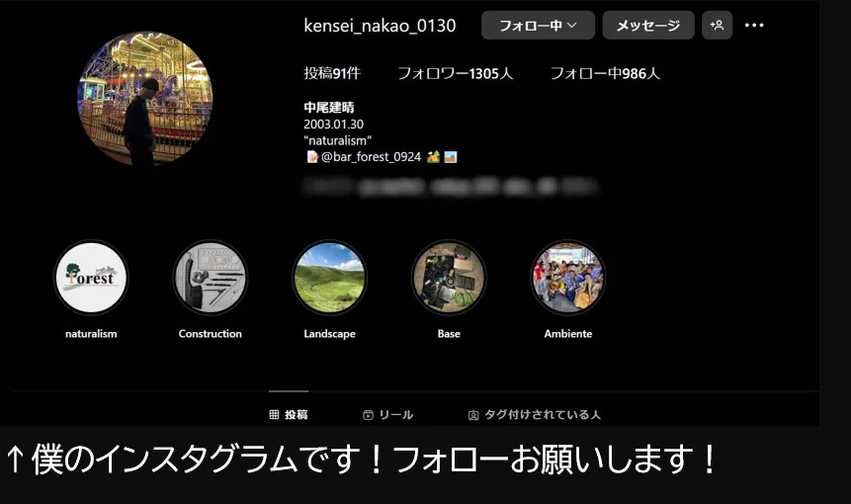Click the add-person similar accounts icon
851x504 pixels.
(x=717, y=26)
